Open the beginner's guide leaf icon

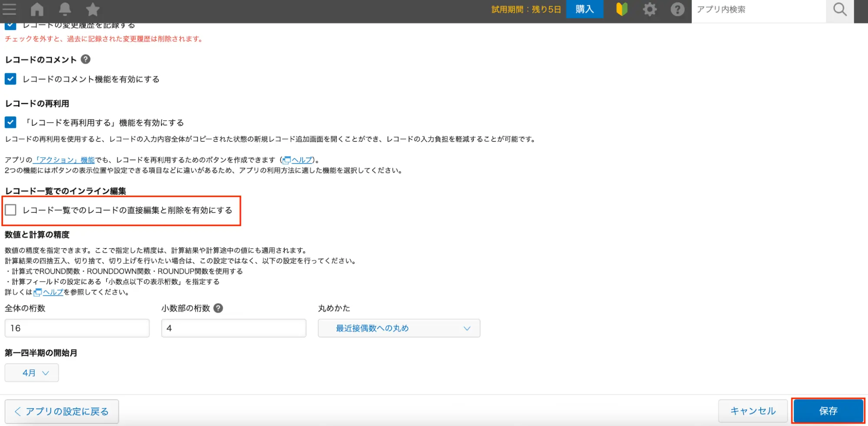pyautogui.click(x=622, y=9)
